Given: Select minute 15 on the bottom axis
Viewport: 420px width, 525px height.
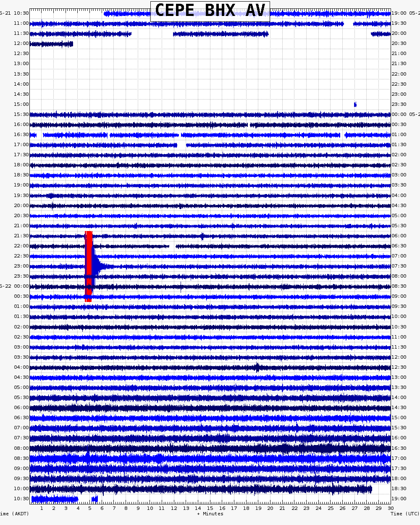Looking at the screenshot, I should pos(210,508).
